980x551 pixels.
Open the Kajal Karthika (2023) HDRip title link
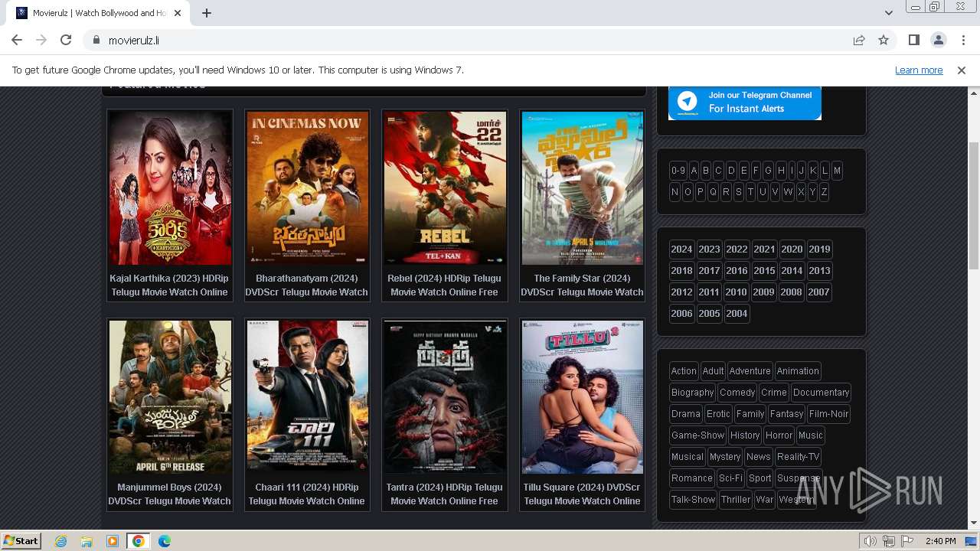[169, 285]
